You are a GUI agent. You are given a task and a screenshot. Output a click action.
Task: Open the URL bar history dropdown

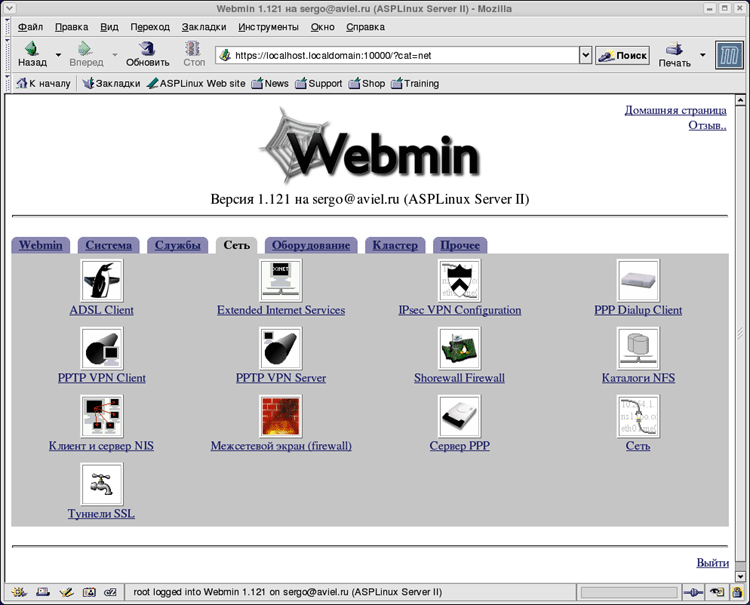tap(585, 55)
